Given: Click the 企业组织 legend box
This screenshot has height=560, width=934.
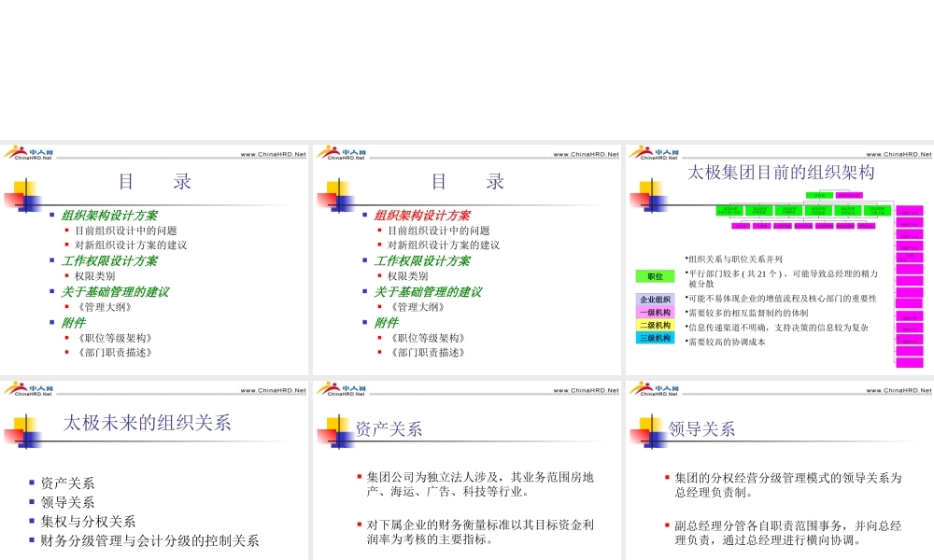Looking at the screenshot, I should pyautogui.click(x=656, y=300).
